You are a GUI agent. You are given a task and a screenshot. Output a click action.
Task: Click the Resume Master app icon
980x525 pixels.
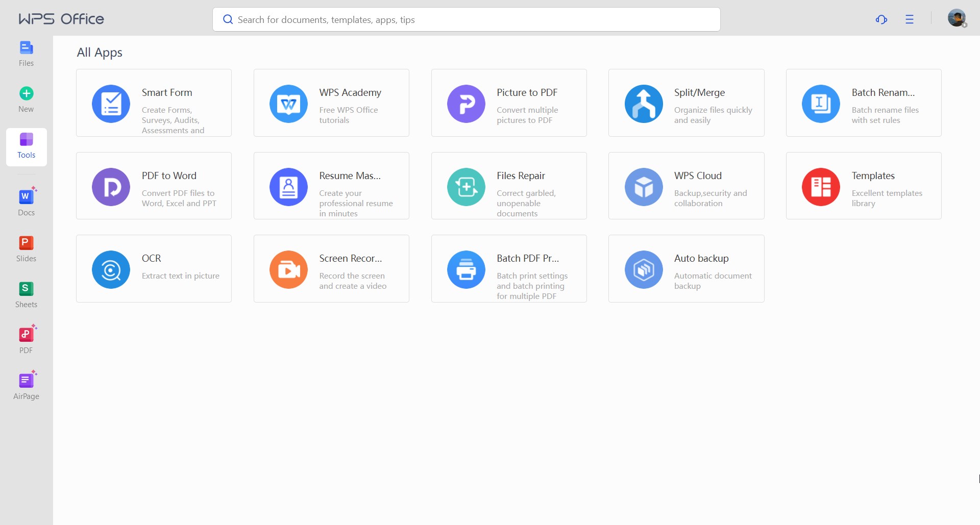pos(288,187)
